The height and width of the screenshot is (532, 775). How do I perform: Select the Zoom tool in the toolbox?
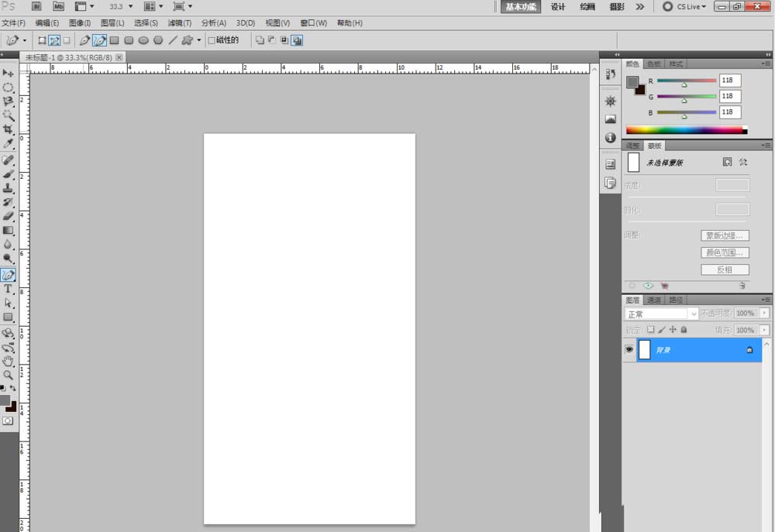click(8, 376)
